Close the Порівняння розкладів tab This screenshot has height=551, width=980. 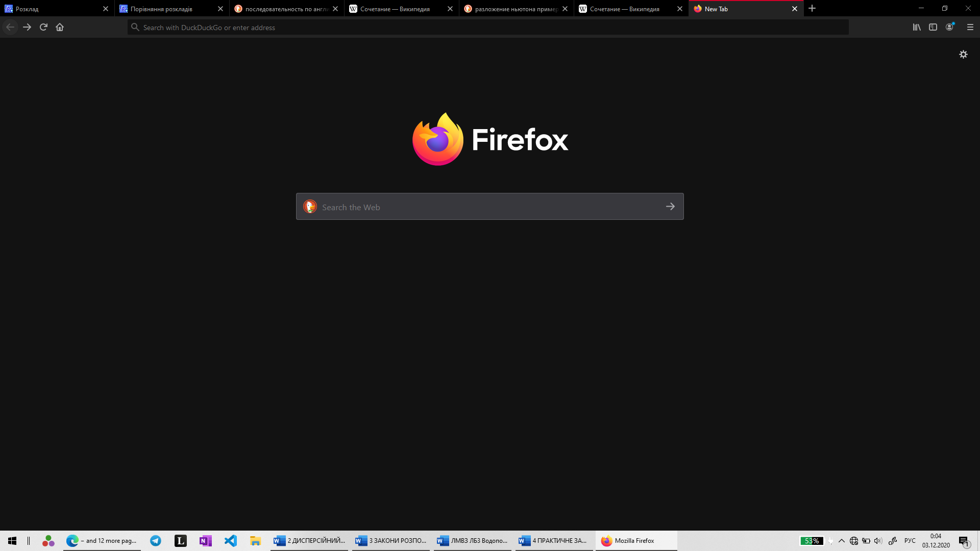[220, 9]
